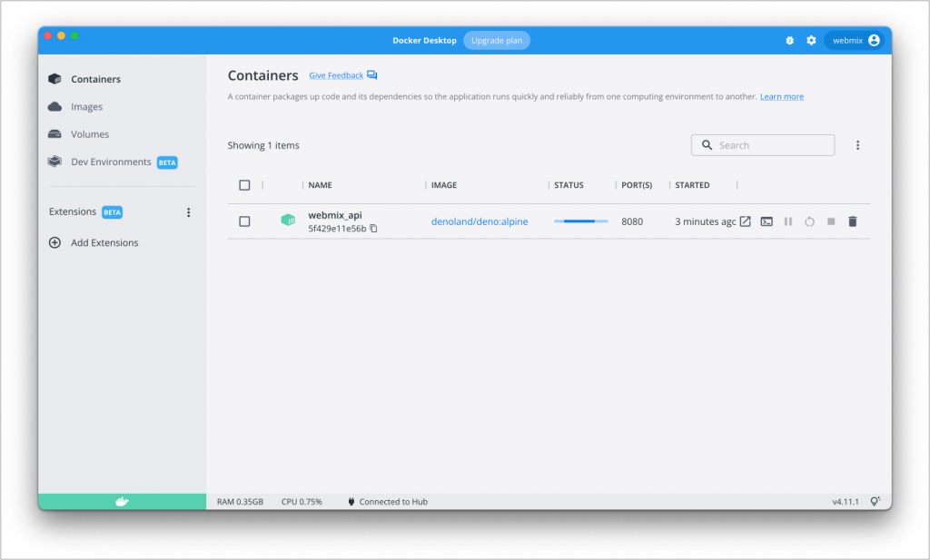Screen dimensions: 930x560
Task: Click the CPU 0.75% status entry
Action: pyautogui.click(x=302, y=501)
